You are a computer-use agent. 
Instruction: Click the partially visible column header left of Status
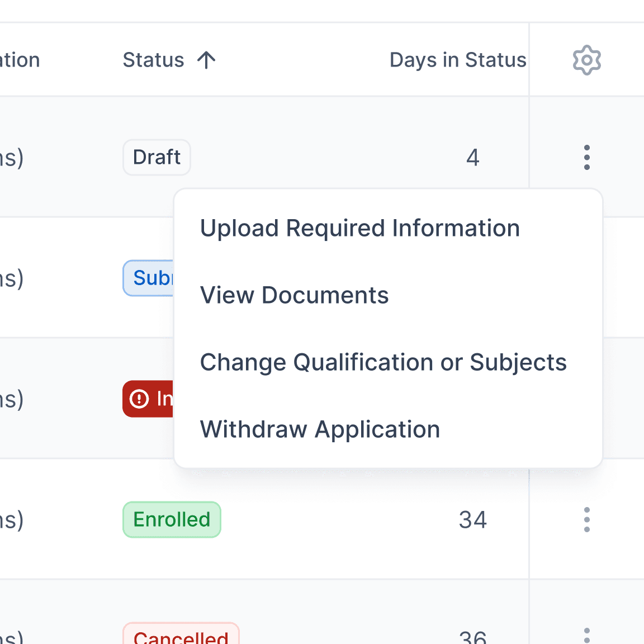point(20,60)
